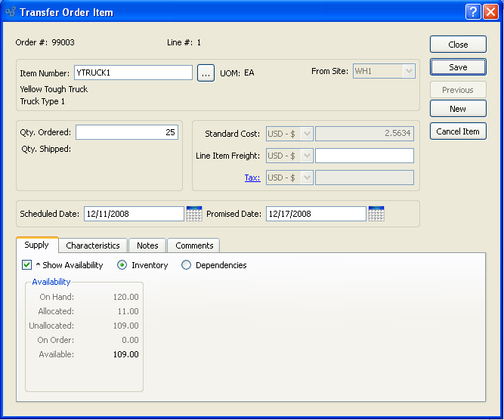The image size is (504, 420).
Task: Click the Cancel Item button
Action: click(458, 131)
